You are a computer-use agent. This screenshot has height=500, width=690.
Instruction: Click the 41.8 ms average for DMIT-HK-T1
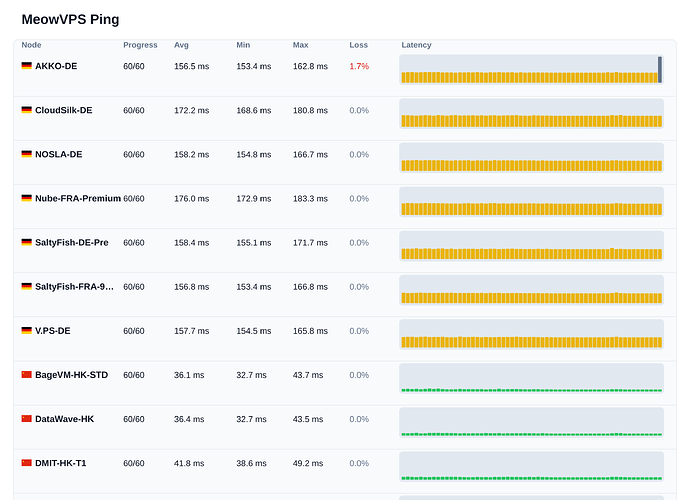tap(189, 463)
